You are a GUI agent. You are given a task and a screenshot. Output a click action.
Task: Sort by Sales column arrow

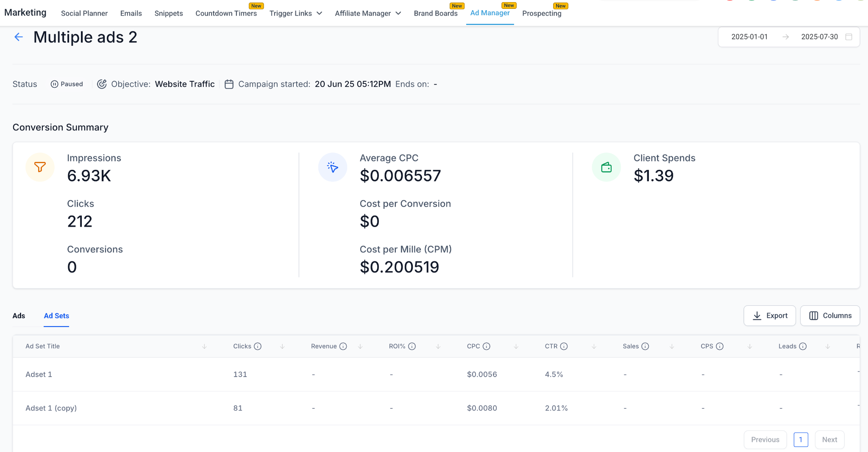pos(672,347)
